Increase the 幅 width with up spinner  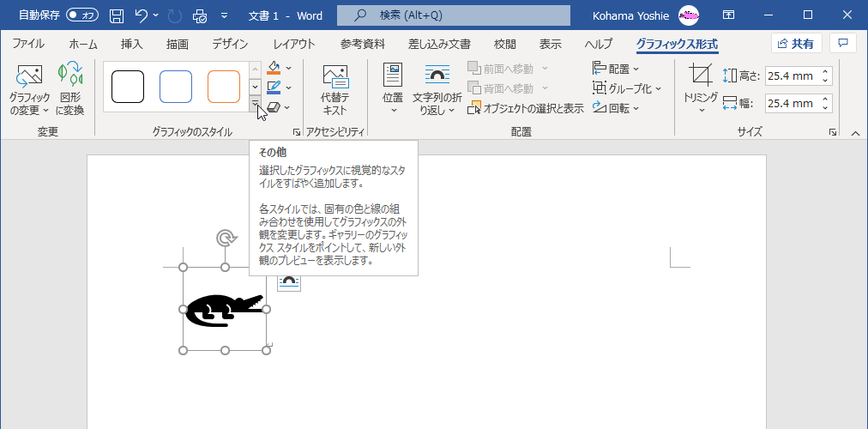825,99
